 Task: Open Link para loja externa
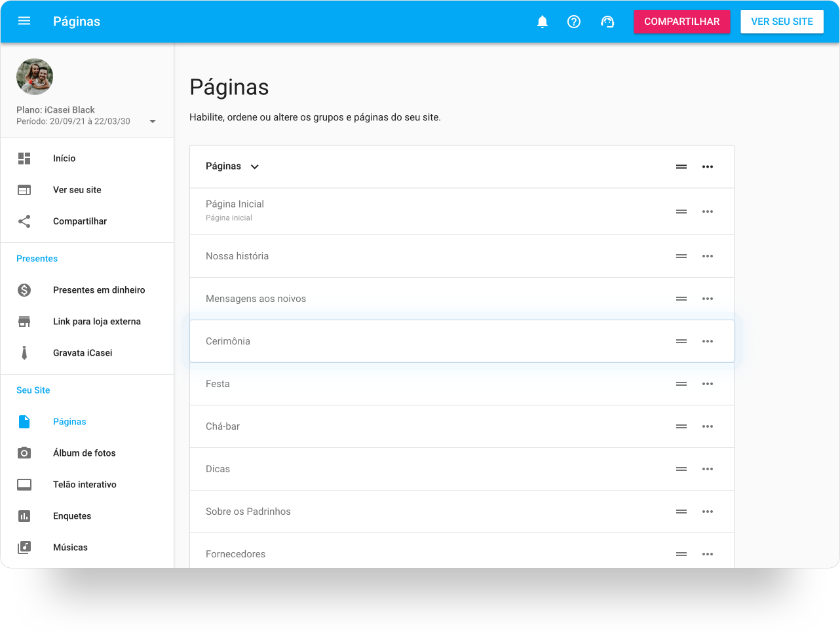tap(97, 322)
